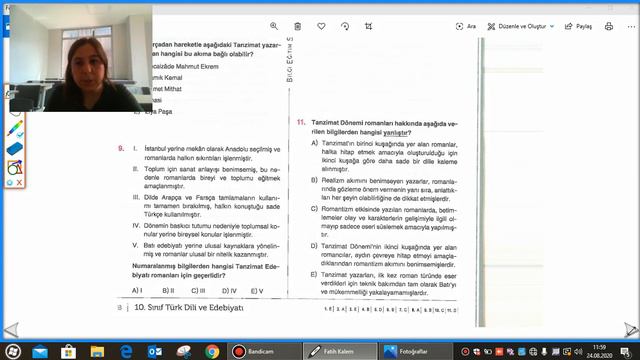Select answer option E) V for question 9
This screenshot has width=640, height=360.
tap(257, 291)
